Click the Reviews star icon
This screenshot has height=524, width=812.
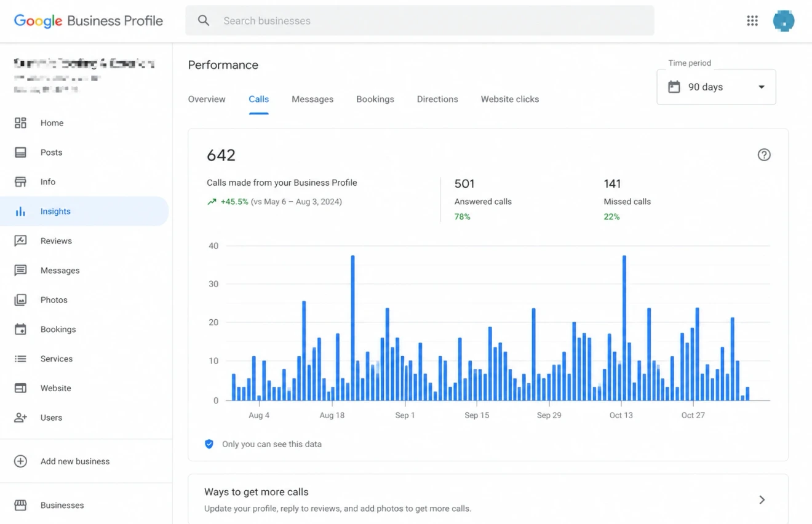tap(20, 241)
